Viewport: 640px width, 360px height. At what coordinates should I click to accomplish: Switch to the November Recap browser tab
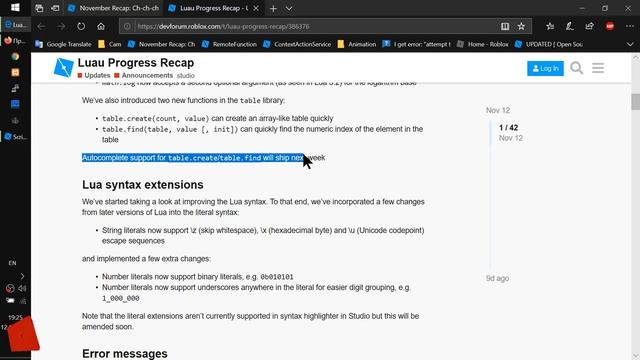[x=113, y=8]
